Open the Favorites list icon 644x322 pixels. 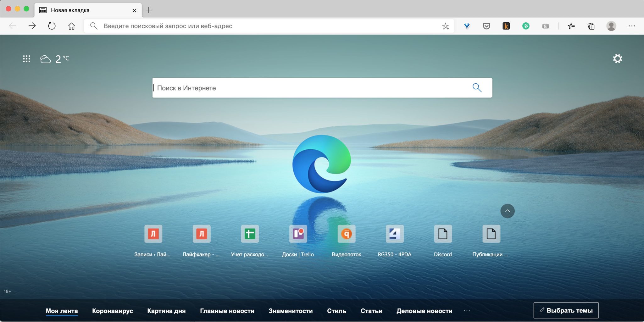pyautogui.click(x=571, y=26)
